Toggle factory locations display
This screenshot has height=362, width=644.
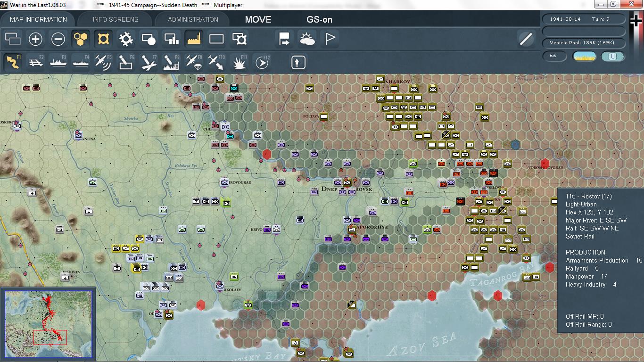click(194, 39)
